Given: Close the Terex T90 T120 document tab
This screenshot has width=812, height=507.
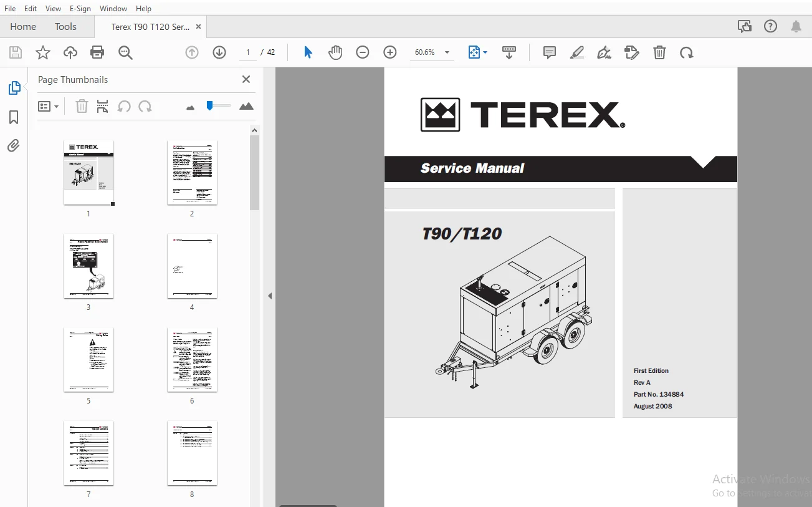Looking at the screenshot, I should (198, 27).
